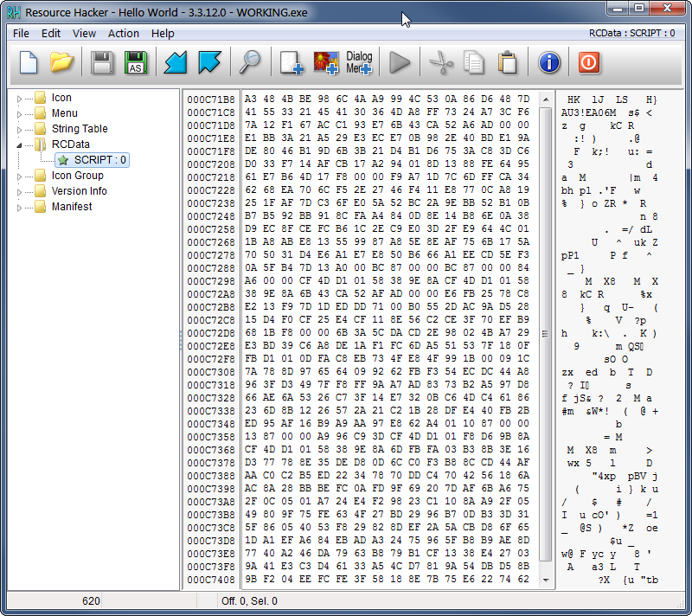Click the Dialog Menu add icon
Image resolution: width=692 pixels, height=616 pixels.
point(359,62)
